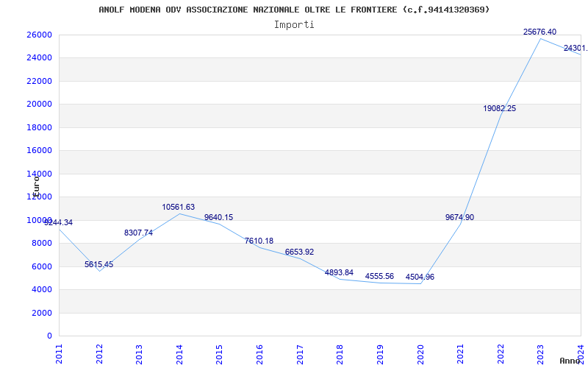Click the x-axis year 2015
588x368 pixels.
coord(220,355)
